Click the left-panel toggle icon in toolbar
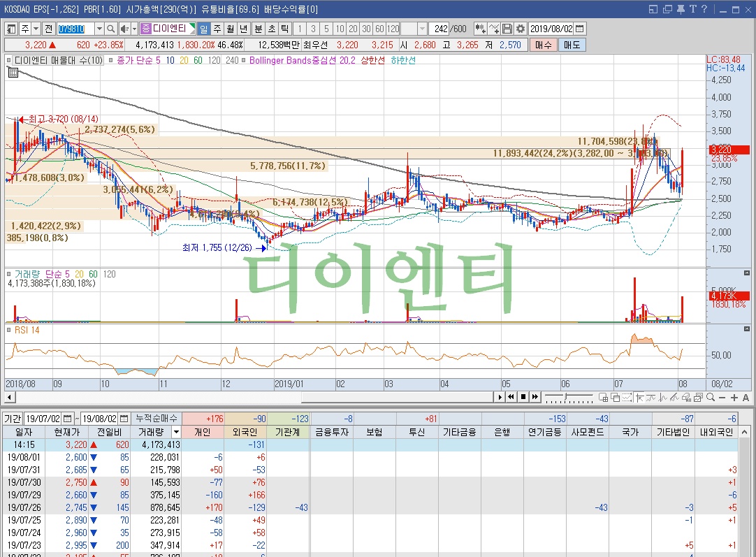The image size is (756, 557). click(12, 29)
